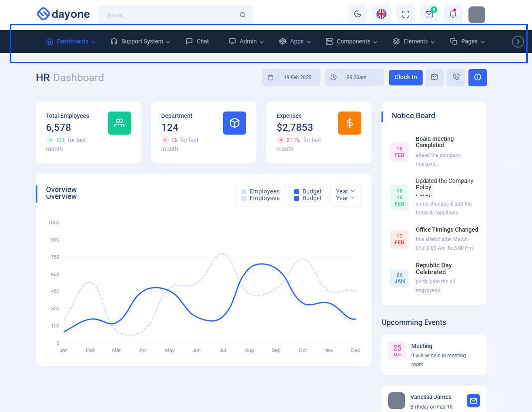Click the user profile avatar in the header

(x=476, y=15)
